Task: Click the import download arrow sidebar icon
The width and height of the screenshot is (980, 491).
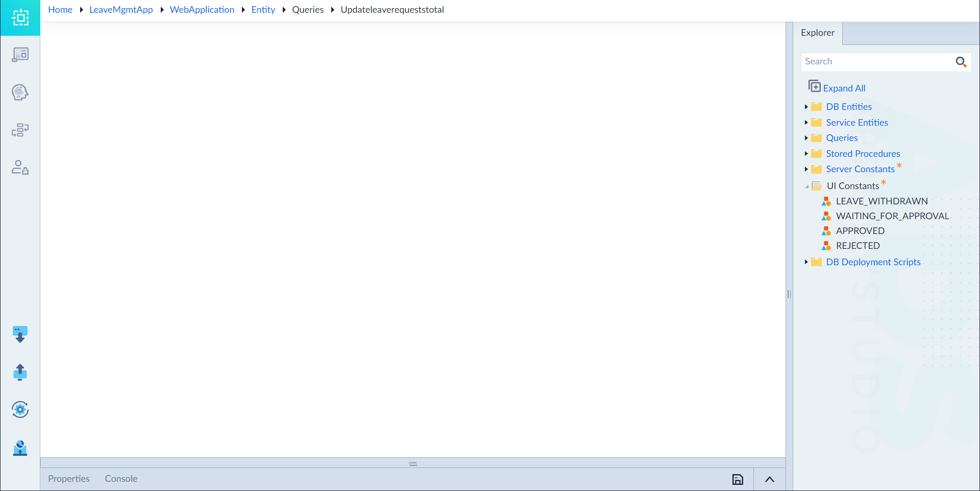Action: pyautogui.click(x=20, y=335)
